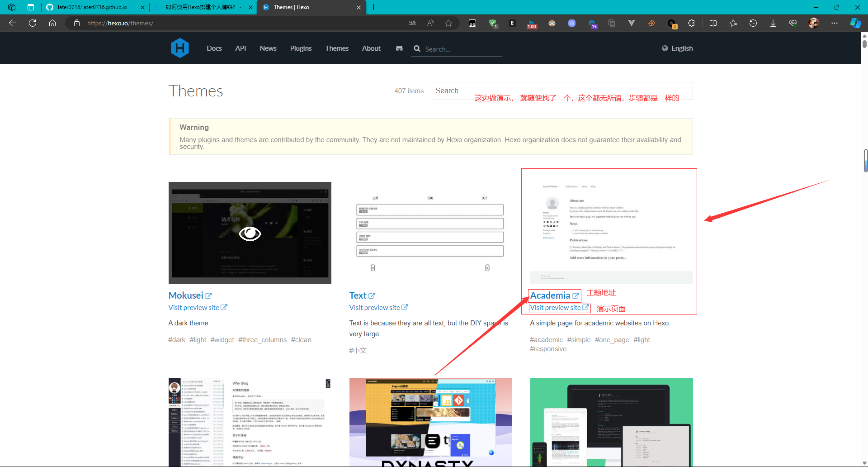Screen dimensions: 868x467
Task: Open the Text theme thumbnail
Action: click(x=430, y=233)
